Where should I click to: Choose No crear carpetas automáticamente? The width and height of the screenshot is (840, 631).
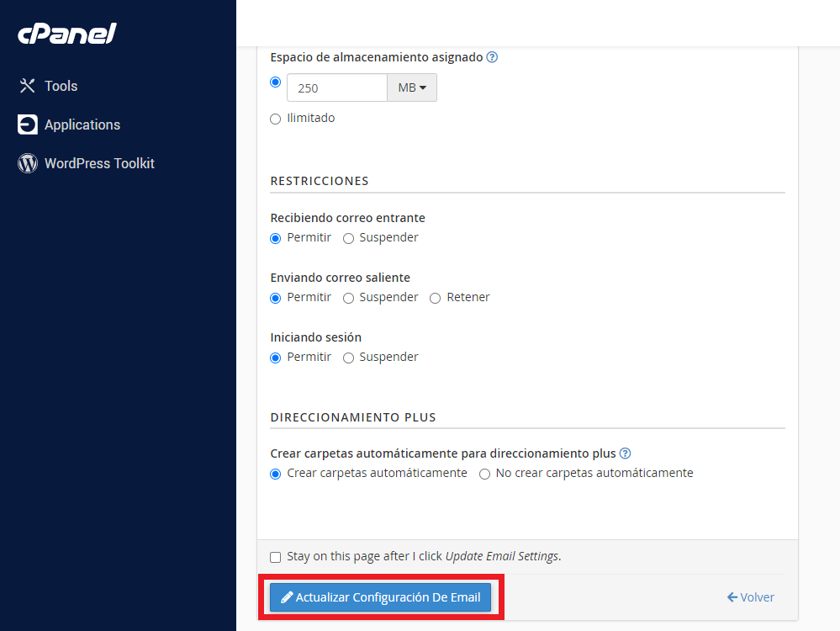pyautogui.click(x=484, y=474)
